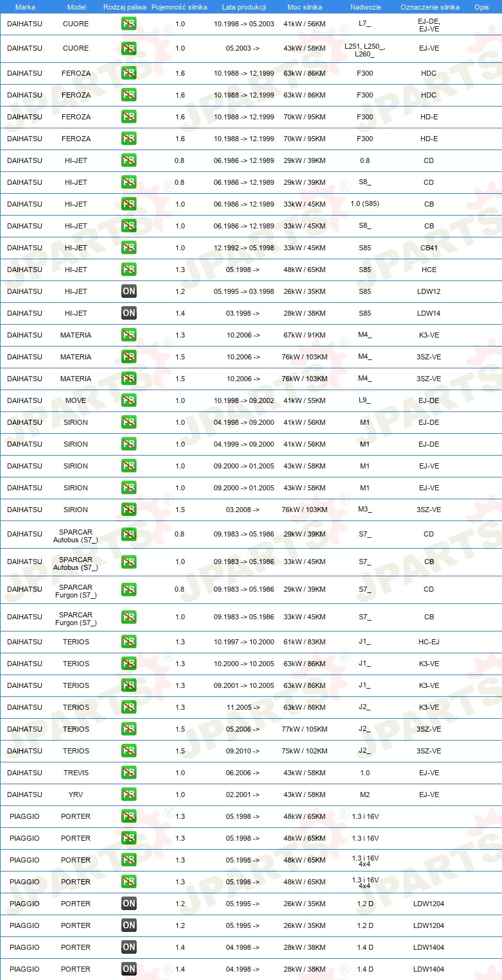Viewport: 502px width, 980px height.
Task: Click the 'L251, L250_, L260_' body cell
Action: point(365,50)
